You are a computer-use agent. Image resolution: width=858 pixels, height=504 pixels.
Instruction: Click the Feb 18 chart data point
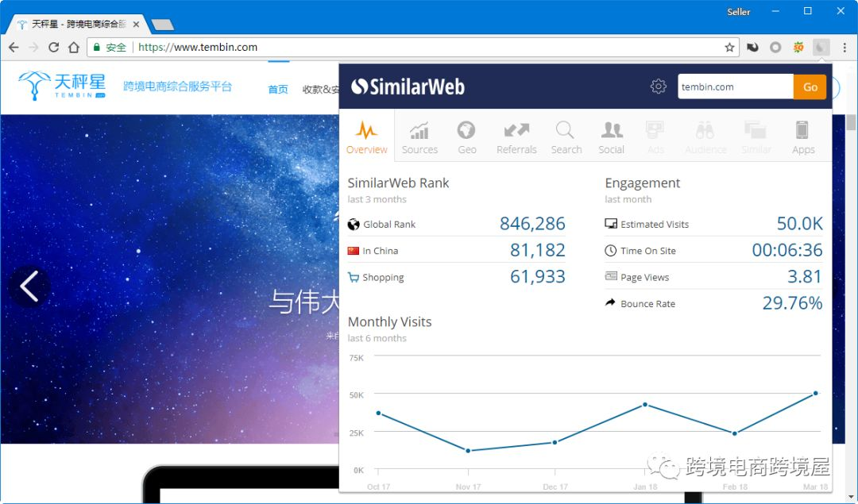click(734, 433)
